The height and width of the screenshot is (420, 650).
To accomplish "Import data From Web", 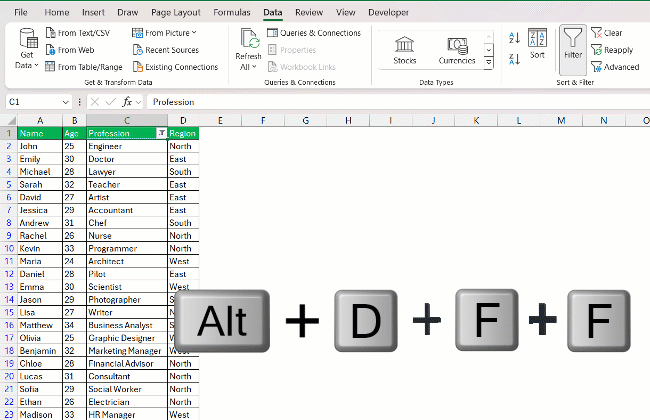I will [x=70, y=50].
